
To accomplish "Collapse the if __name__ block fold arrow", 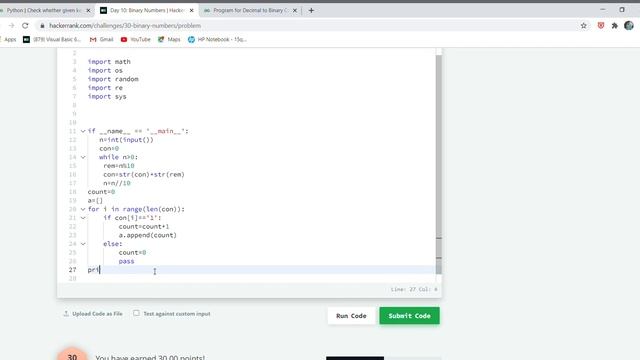I will click(x=83, y=131).
